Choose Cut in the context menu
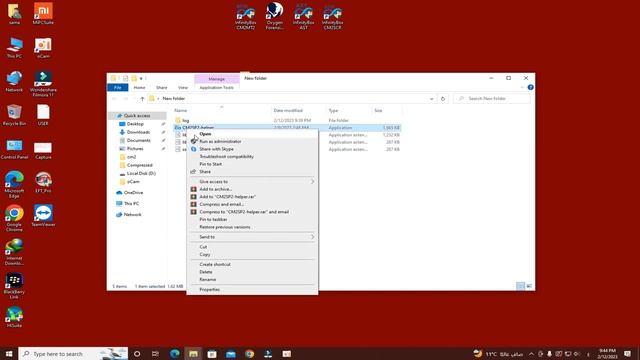This screenshot has width=640, height=360. point(203,247)
